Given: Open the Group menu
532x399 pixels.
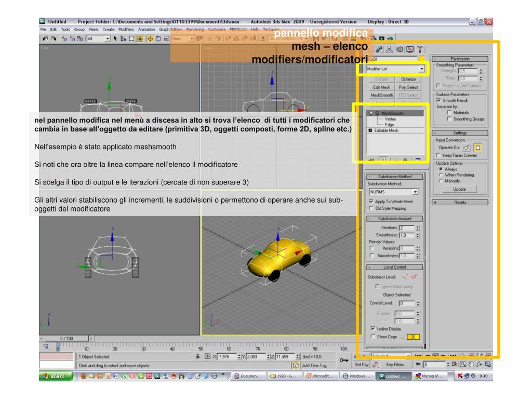Looking at the screenshot, I should 79,30.
